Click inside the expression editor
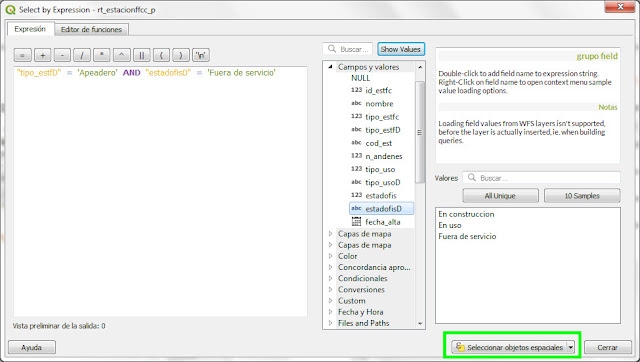The width and height of the screenshot is (640, 362). click(160, 191)
